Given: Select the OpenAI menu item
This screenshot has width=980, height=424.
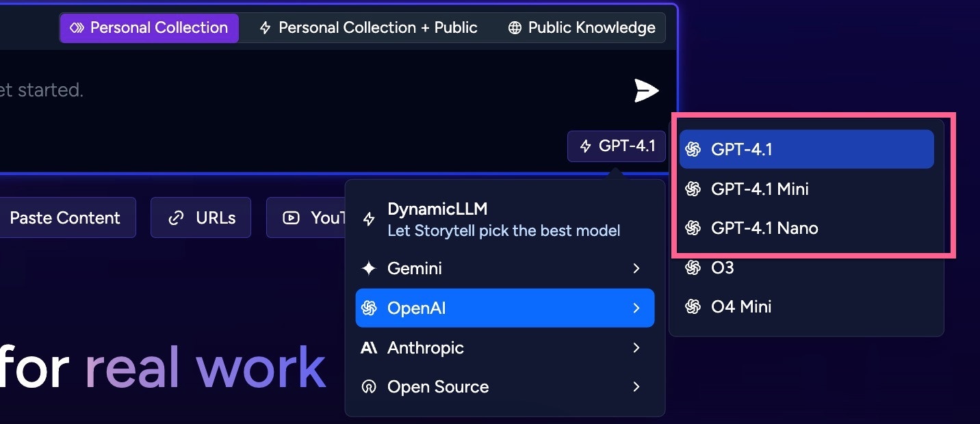Looking at the screenshot, I should (x=505, y=308).
